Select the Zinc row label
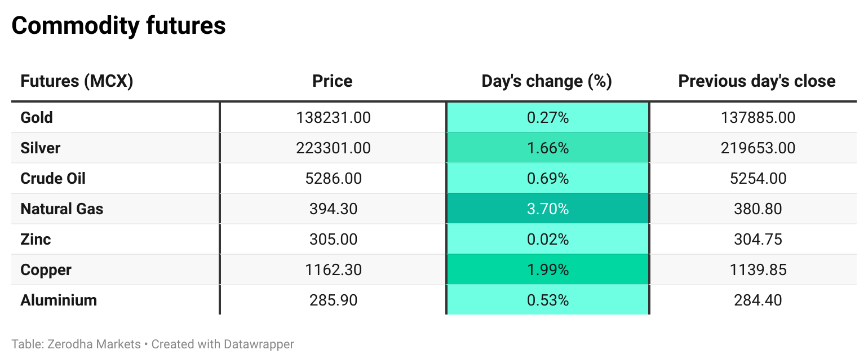The image size is (868, 363). coord(36,240)
